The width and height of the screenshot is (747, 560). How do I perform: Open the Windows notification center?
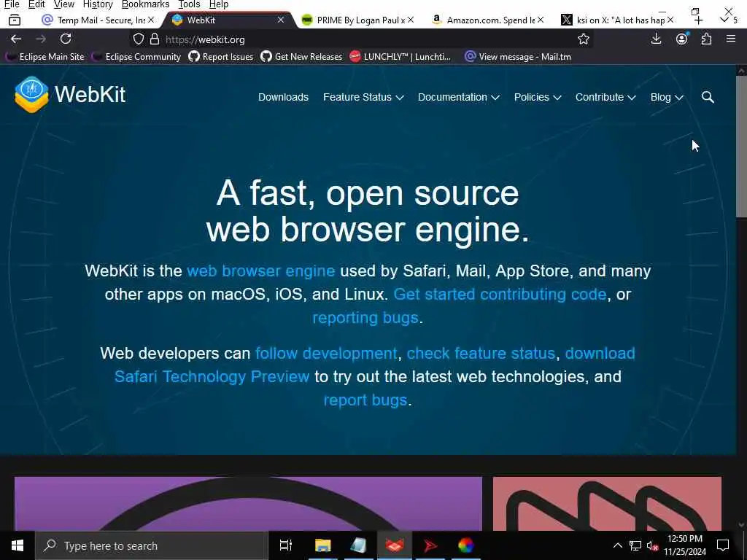pyautogui.click(x=723, y=545)
